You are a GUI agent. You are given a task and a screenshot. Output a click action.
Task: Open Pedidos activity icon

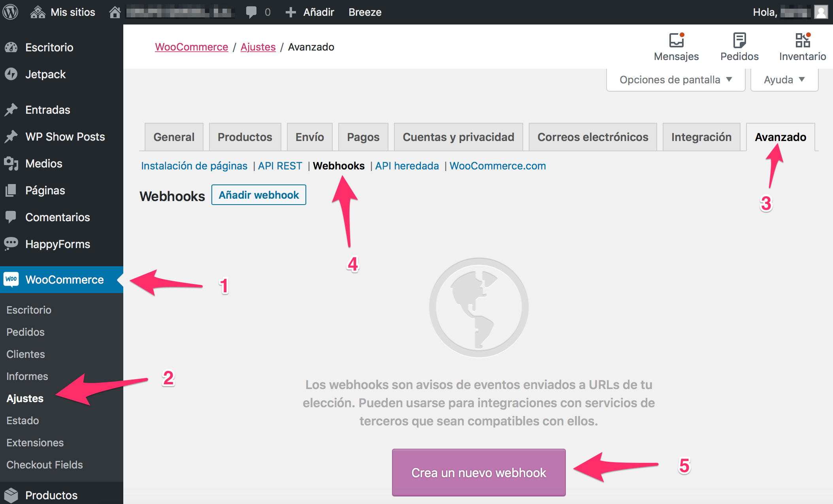point(739,40)
